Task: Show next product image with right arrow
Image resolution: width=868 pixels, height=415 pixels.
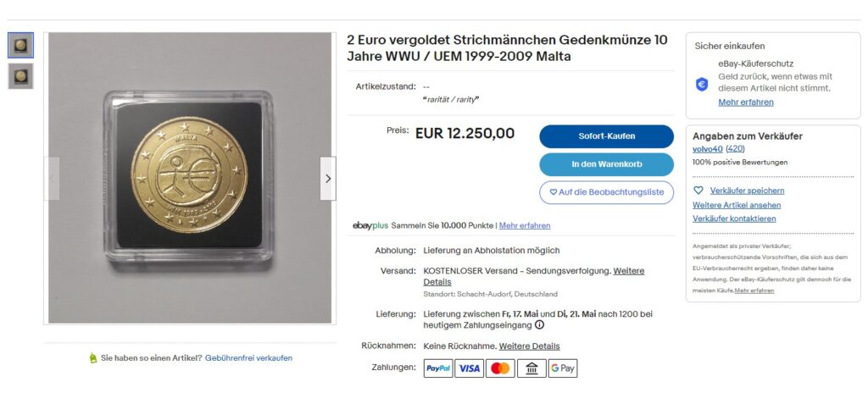Action: pyautogui.click(x=328, y=178)
